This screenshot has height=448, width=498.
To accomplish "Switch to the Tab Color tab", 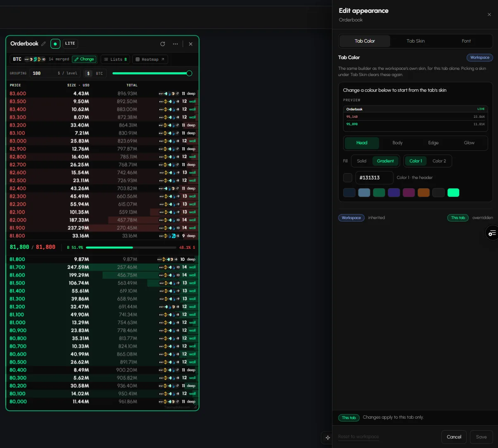I will click(x=365, y=41).
